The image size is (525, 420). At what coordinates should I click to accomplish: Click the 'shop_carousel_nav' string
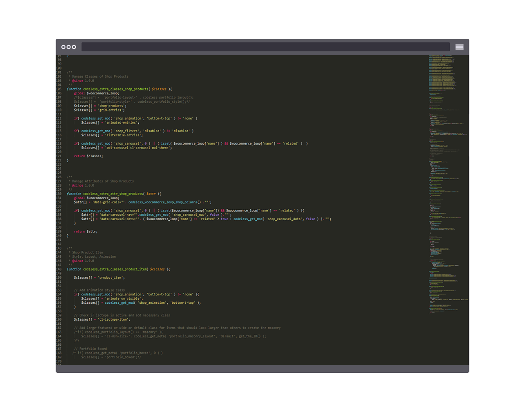191,215
